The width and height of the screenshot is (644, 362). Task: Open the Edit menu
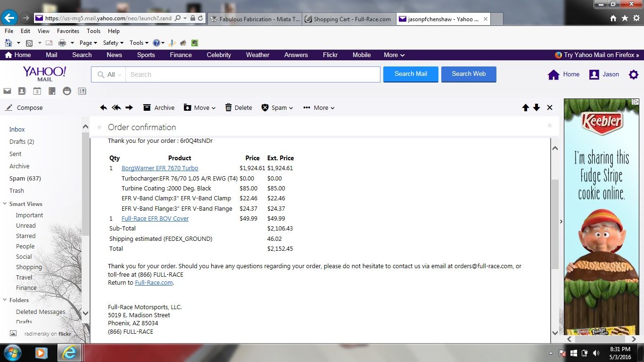coord(25,31)
